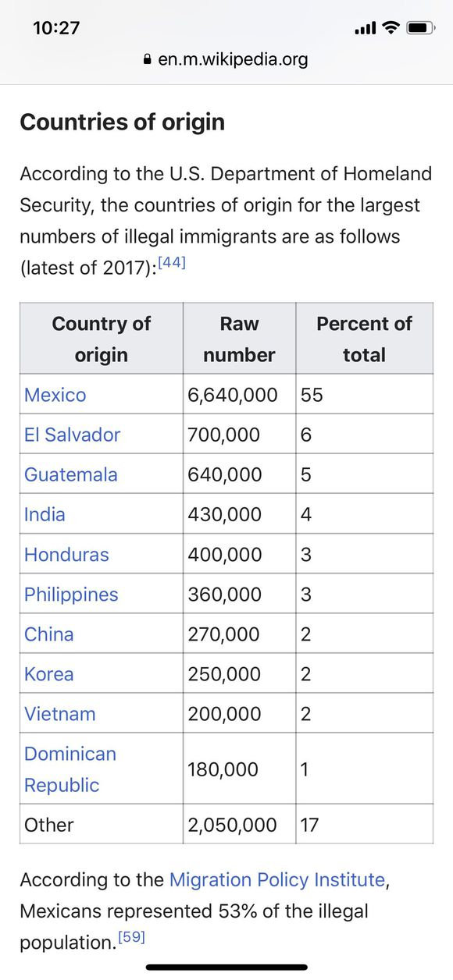Open the China article link
This screenshot has height=980, width=453.
pos(49,634)
